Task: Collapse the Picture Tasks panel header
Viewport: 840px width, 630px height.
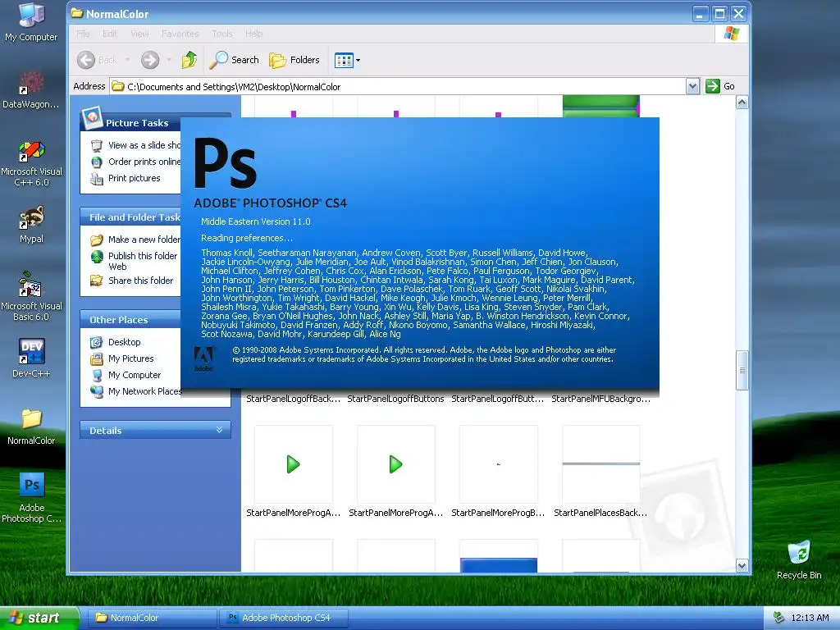Action: [x=130, y=123]
